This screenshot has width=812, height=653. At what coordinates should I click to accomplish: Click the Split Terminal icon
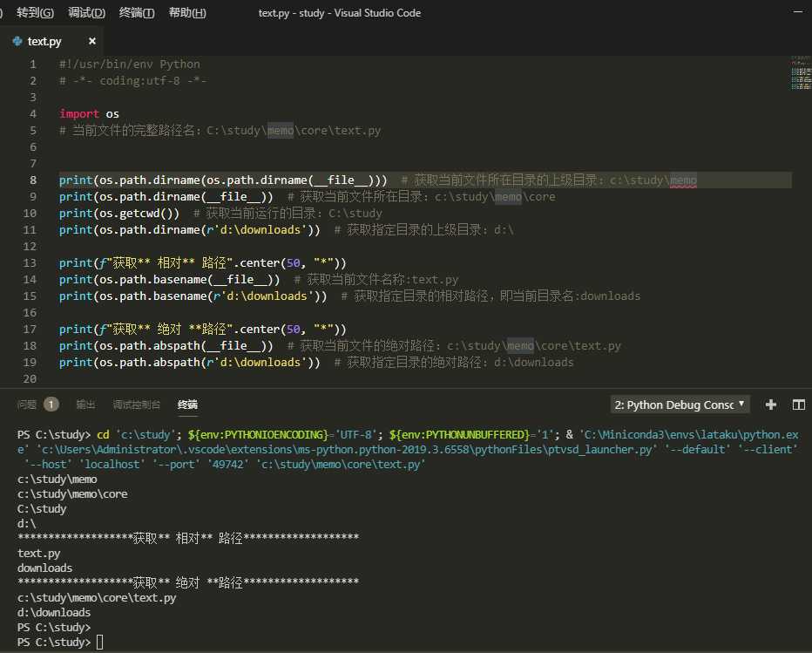[798, 405]
